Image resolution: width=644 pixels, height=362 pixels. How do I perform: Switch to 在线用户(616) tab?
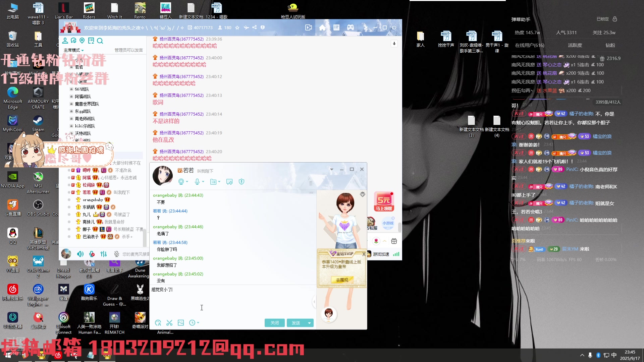[x=530, y=45]
